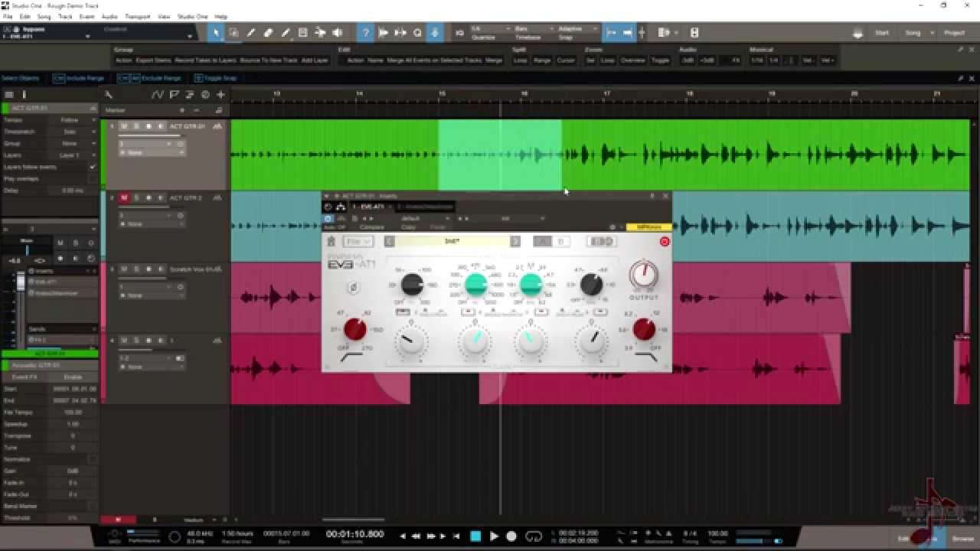The width and height of the screenshot is (980, 551).
Task: Select the Range tool
Action: [234, 33]
